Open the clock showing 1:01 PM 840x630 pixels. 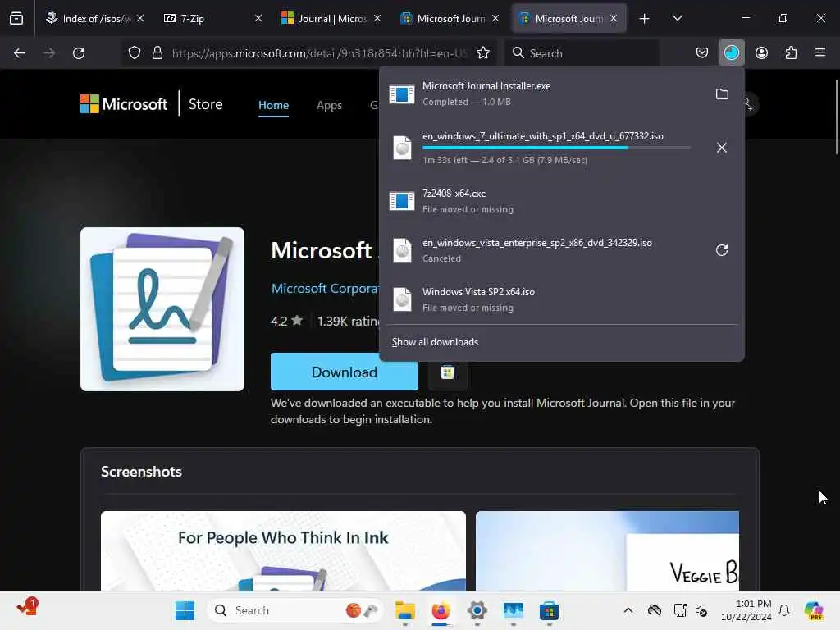pos(746,610)
